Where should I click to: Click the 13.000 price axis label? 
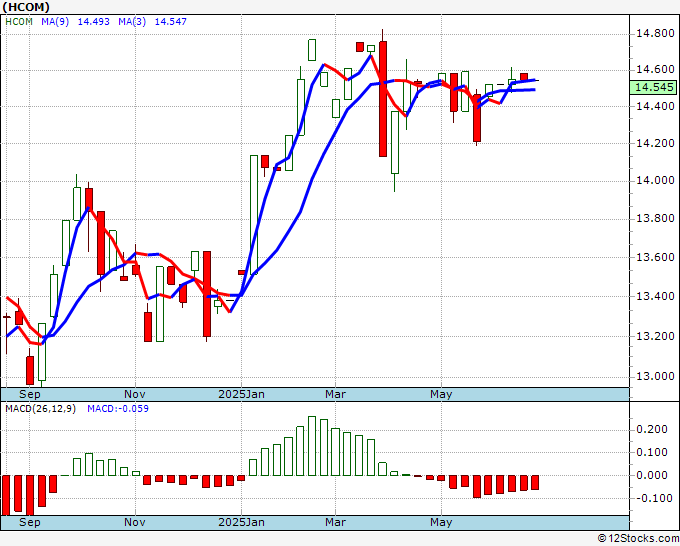click(x=655, y=376)
